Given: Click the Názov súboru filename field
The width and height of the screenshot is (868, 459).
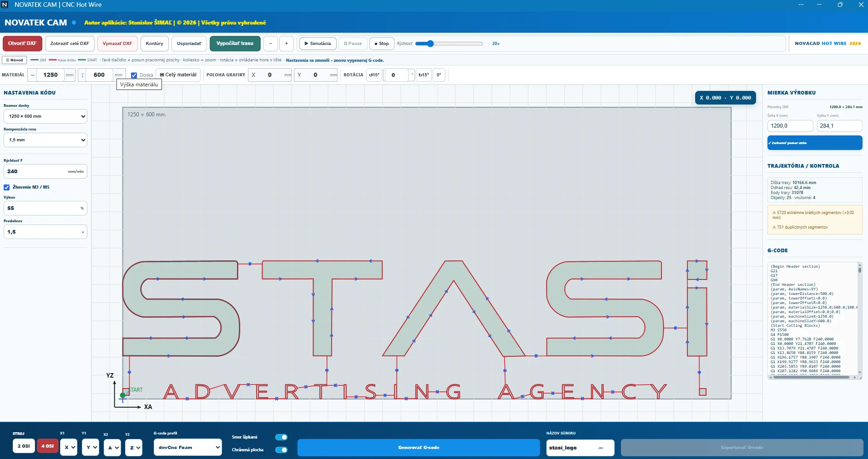Looking at the screenshot, I should (580, 448).
